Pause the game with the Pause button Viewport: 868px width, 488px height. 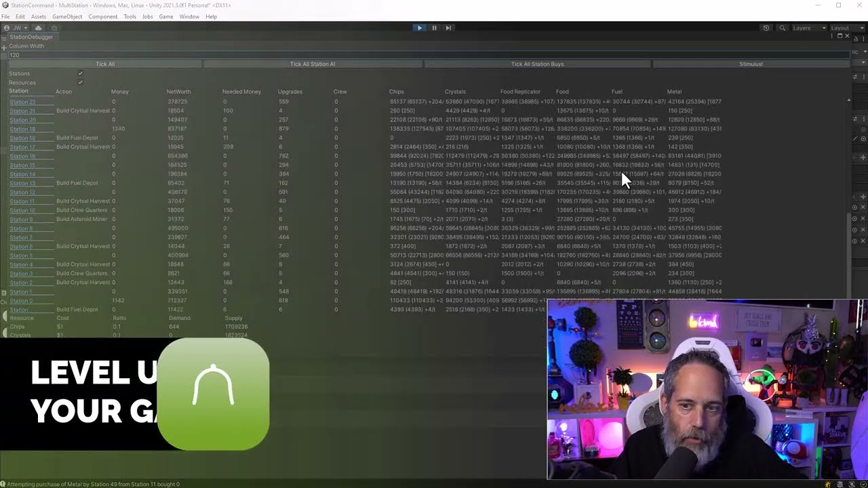(434, 28)
